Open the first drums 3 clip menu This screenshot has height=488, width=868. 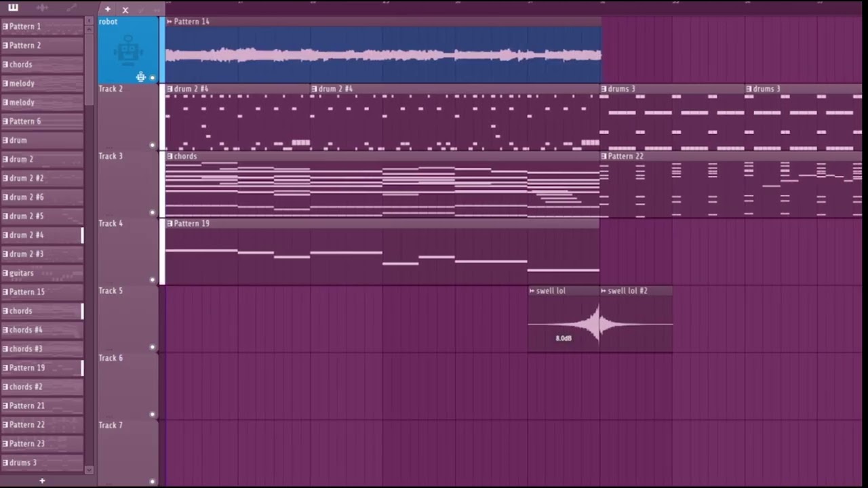pyautogui.click(x=604, y=89)
